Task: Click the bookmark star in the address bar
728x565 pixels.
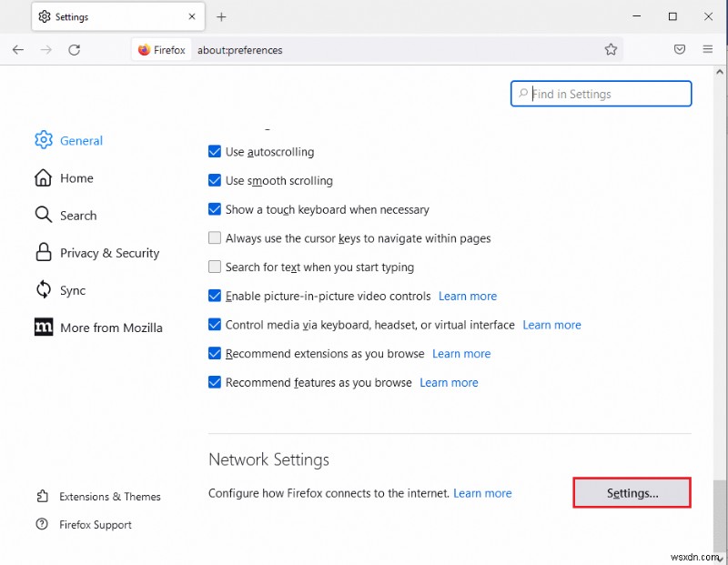Action: coord(612,50)
